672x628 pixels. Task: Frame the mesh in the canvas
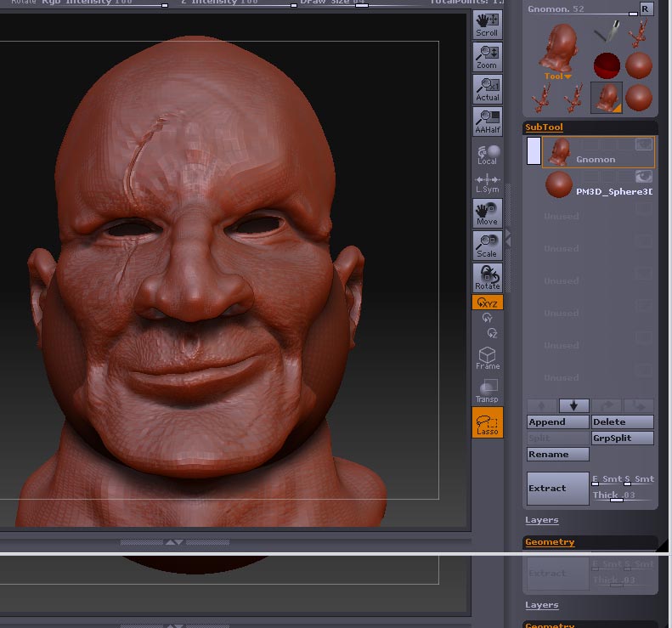click(x=488, y=359)
